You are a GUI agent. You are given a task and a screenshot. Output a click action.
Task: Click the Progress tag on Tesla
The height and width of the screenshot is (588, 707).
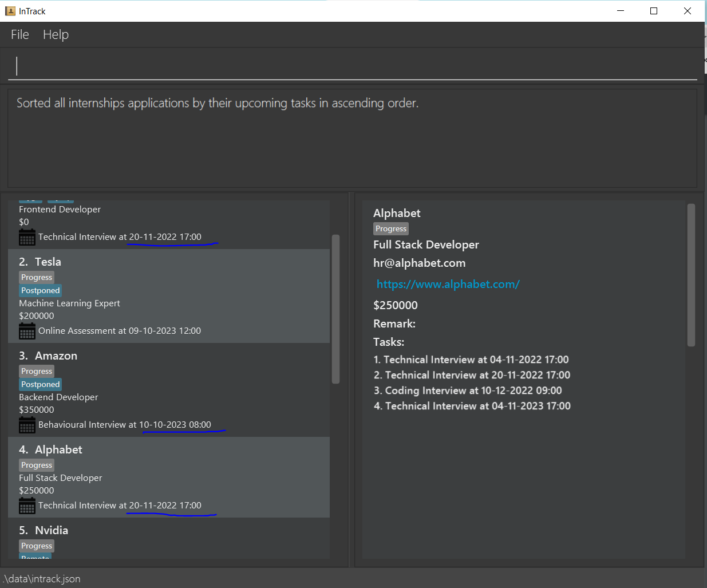(37, 277)
